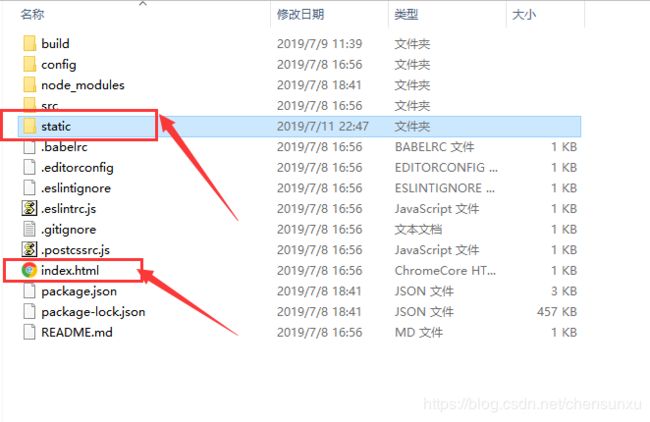This screenshot has width=650, height=422.
Task: Click the .postcssrc.js script file icon
Action: click(29, 250)
